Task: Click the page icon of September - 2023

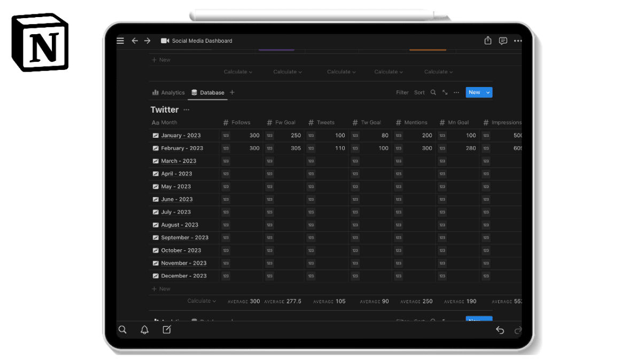Action: [156, 238]
